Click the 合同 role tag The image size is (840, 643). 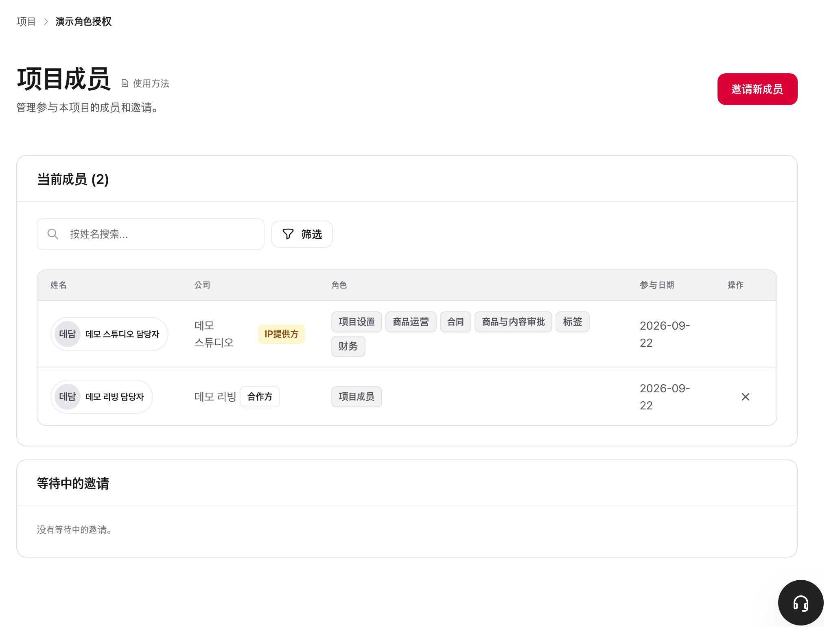coord(455,322)
